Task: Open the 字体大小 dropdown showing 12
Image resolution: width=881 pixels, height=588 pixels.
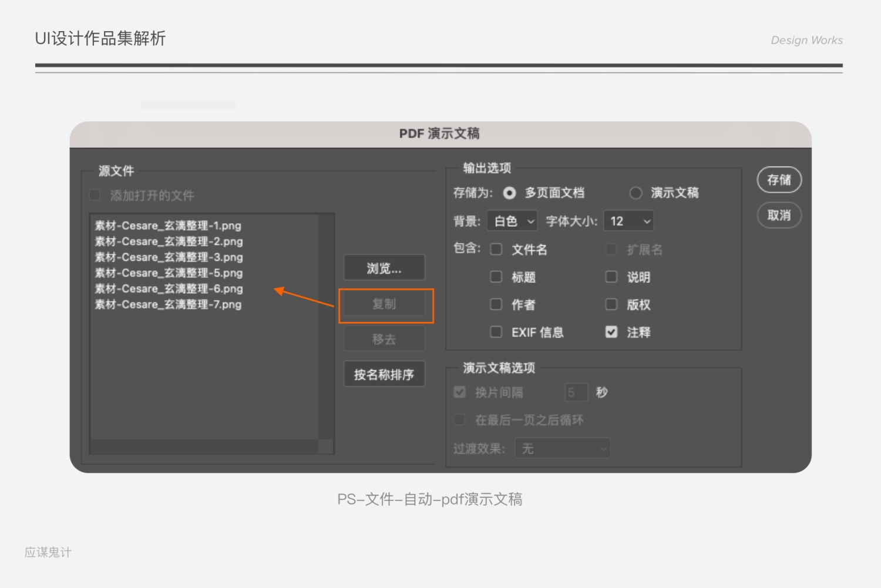Action: [628, 221]
